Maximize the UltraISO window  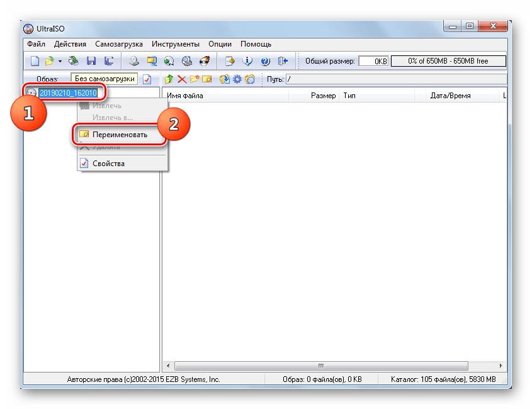(470, 26)
